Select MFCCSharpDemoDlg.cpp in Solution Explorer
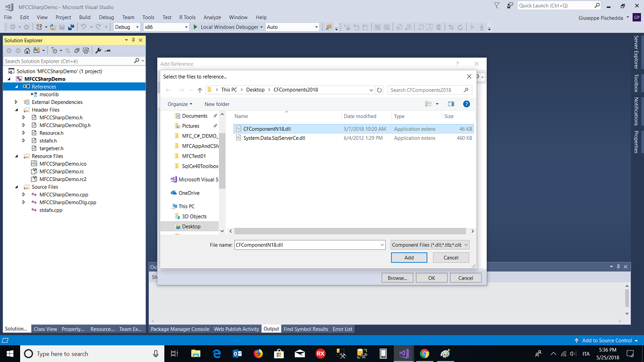Image resolution: width=644 pixels, height=362 pixels. click(68, 202)
